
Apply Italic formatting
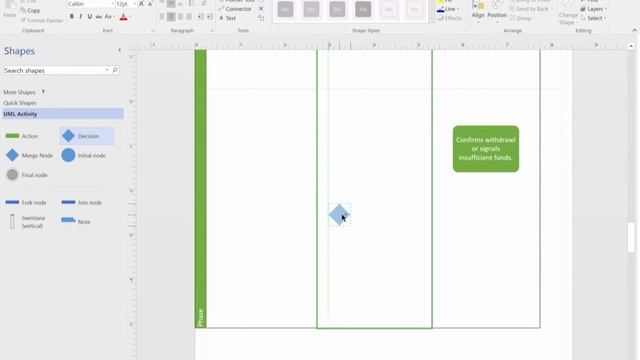pyautogui.click(x=80, y=17)
